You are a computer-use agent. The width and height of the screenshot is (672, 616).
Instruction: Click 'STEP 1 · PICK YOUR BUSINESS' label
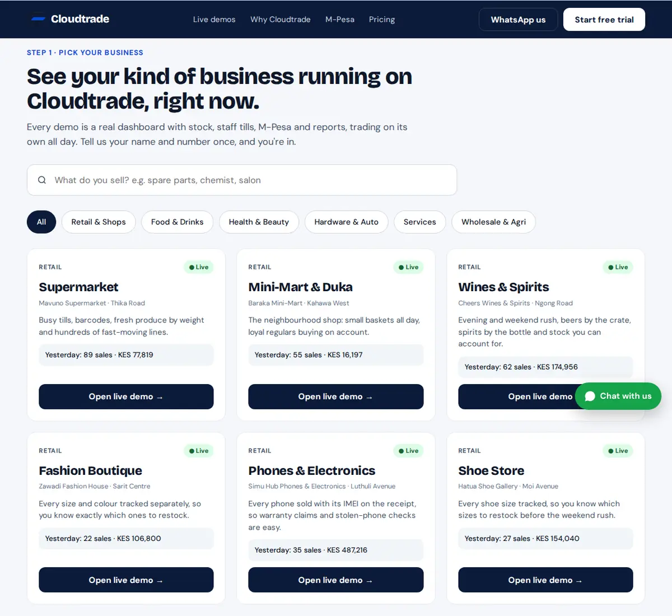tap(85, 53)
